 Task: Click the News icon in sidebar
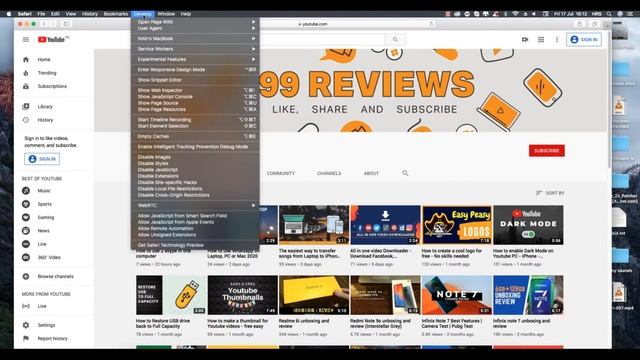26,231
